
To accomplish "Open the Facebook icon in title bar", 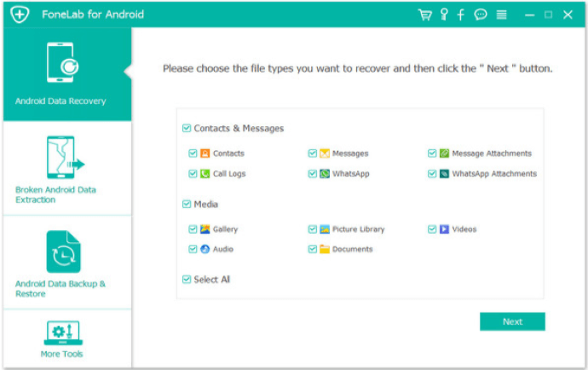I will click(460, 14).
